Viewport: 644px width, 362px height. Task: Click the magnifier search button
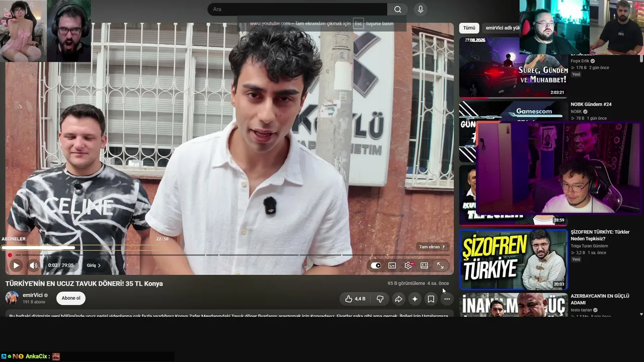[397, 9]
